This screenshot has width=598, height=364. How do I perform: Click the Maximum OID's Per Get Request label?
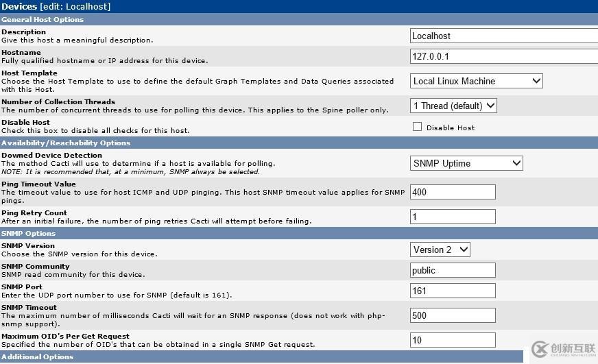tap(65, 336)
